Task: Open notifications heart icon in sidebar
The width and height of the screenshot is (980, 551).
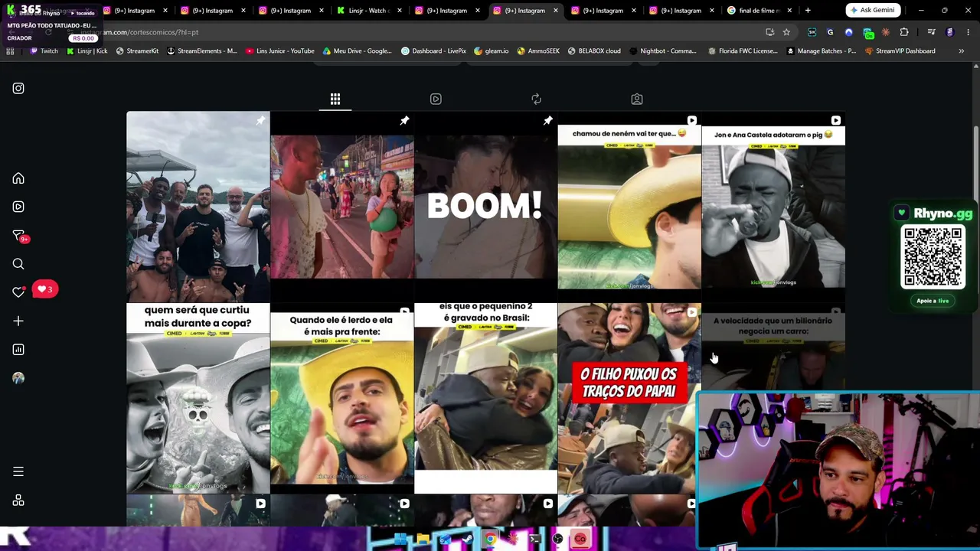Action: (18, 292)
